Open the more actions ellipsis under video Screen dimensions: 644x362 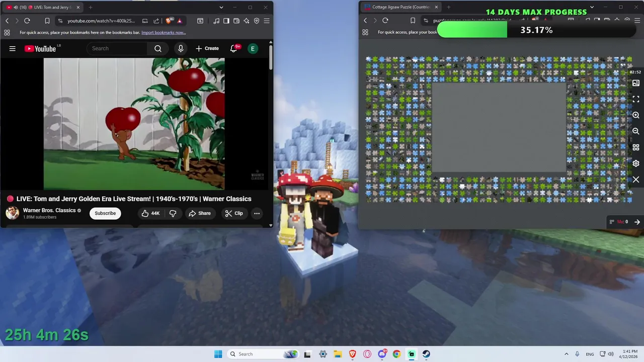pos(257,213)
